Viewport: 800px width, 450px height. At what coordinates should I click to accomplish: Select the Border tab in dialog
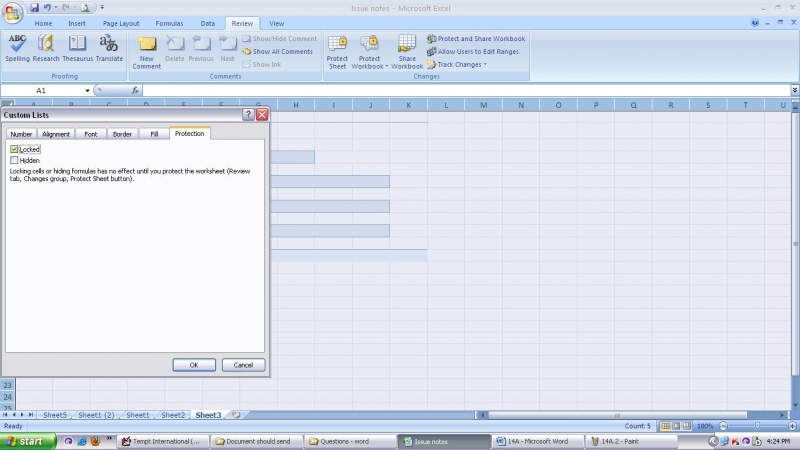(122, 134)
